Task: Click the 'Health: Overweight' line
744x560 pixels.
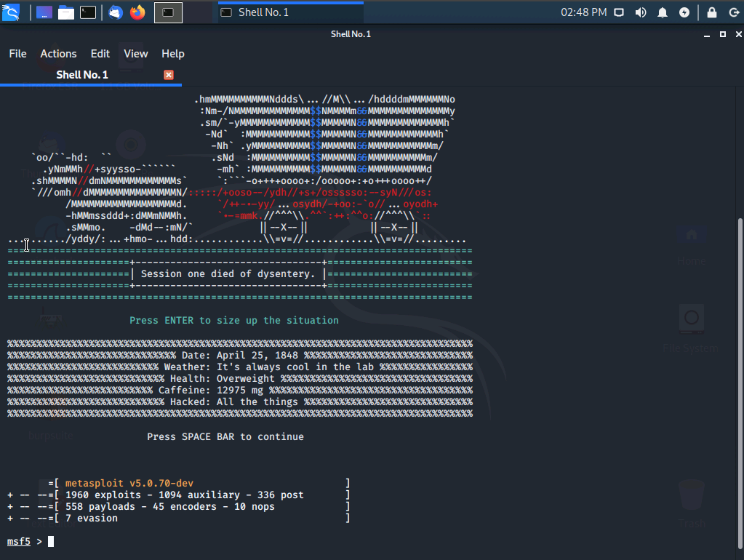Action: click(222, 379)
